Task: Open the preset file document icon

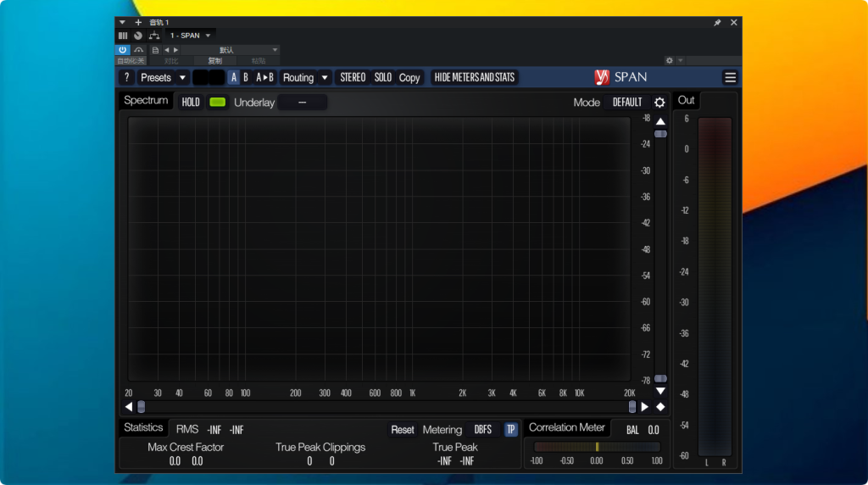Action: pos(155,50)
